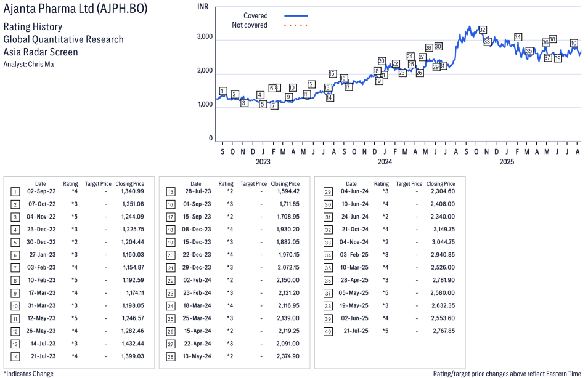This screenshot has width=588, height=378.
Task: Select chart marker 40 near July 2025
Action: click(x=573, y=43)
